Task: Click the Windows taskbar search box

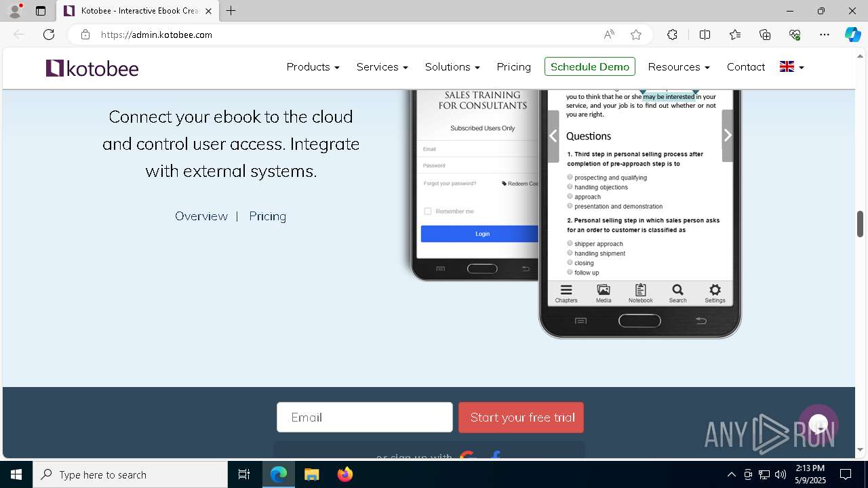Action: (x=130, y=474)
